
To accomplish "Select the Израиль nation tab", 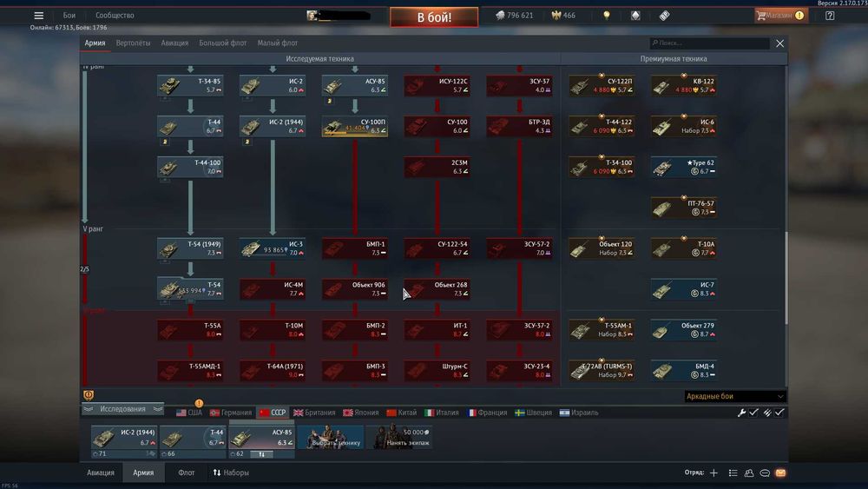I will pyautogui.click(x=579, y=413).
